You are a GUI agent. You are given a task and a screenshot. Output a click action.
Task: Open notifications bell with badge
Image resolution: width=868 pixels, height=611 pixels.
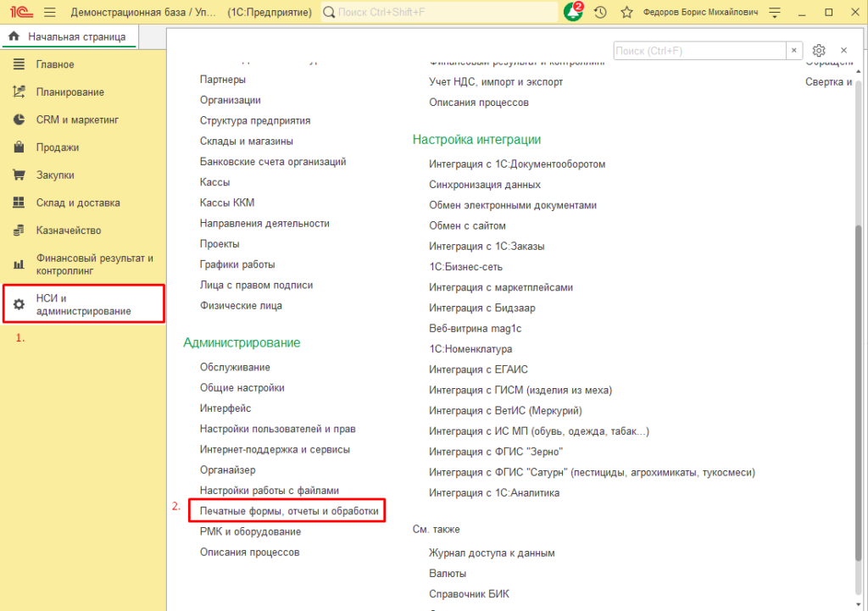pos(574,12)
